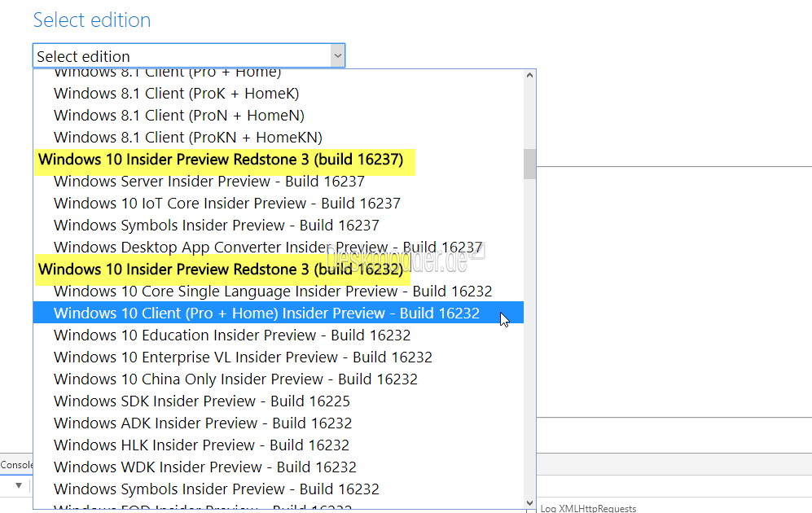
Task: Click the list scrollbar up arrow
Action: click(529, 76)
